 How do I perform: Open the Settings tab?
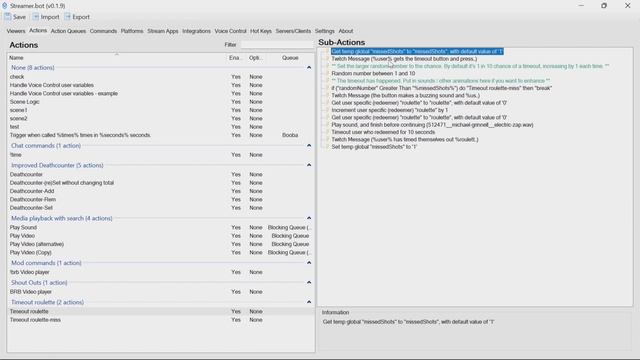324,31
